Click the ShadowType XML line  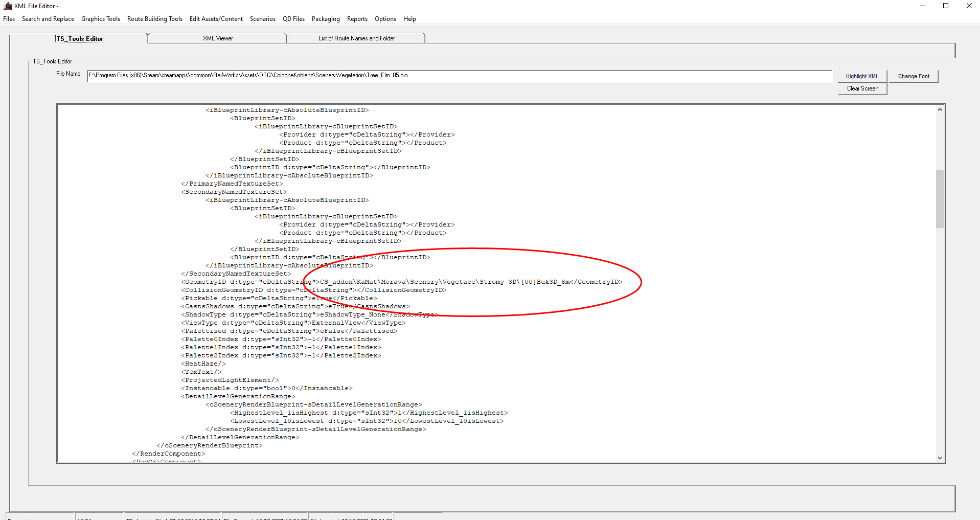coord(310,314)
